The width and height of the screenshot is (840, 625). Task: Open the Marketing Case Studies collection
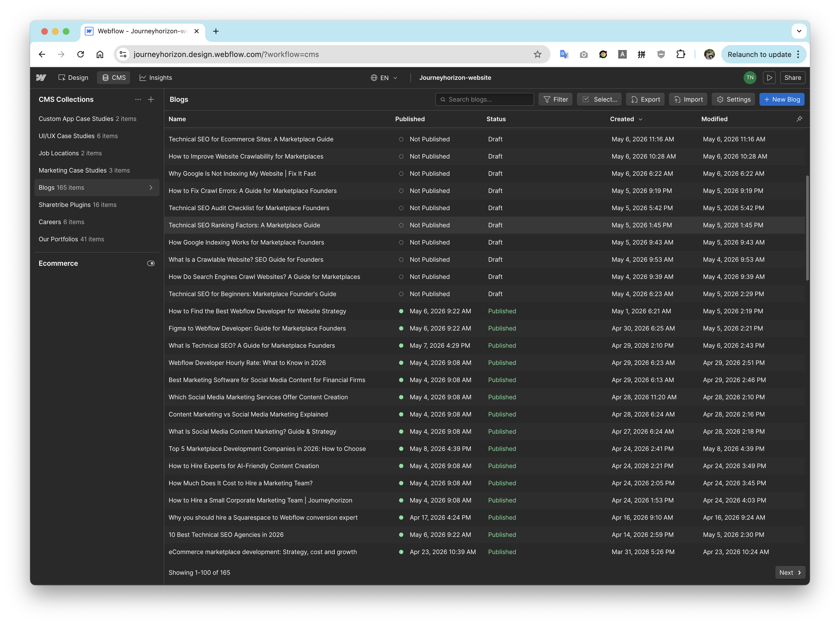click(x=97, y=170)
